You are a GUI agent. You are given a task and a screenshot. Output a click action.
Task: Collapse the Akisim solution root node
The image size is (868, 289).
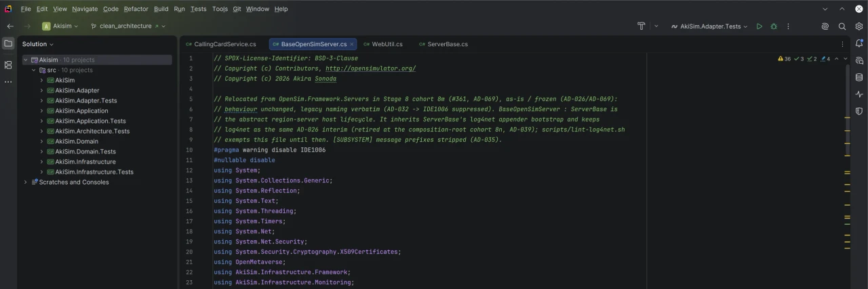26,60
